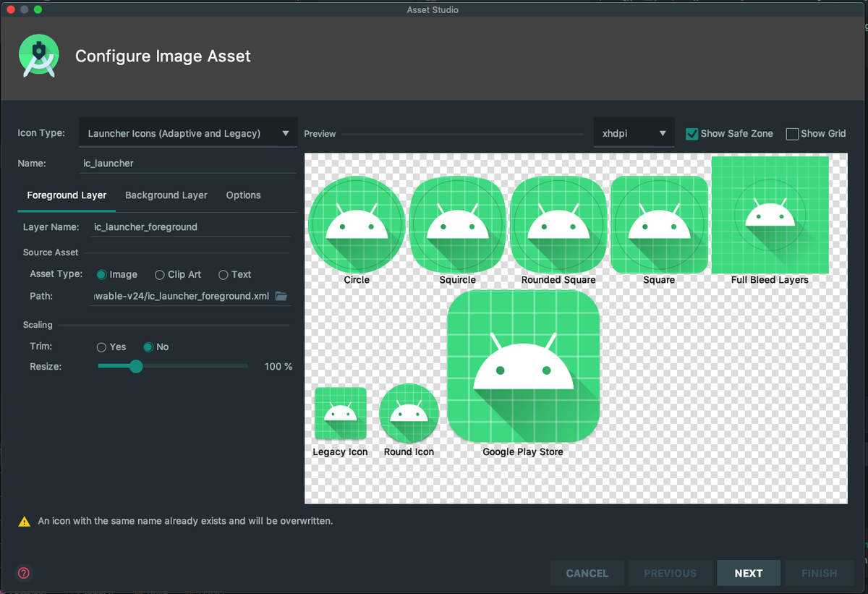The image size is (868, 594).
Task: Expand the xhdpi density dropdown
Action: (x=633, y=134)
